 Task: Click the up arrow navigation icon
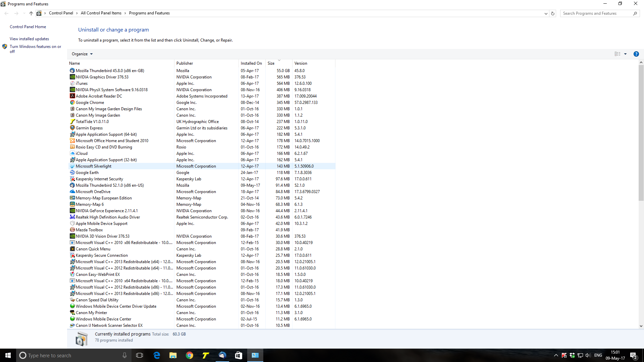(31, 13)
